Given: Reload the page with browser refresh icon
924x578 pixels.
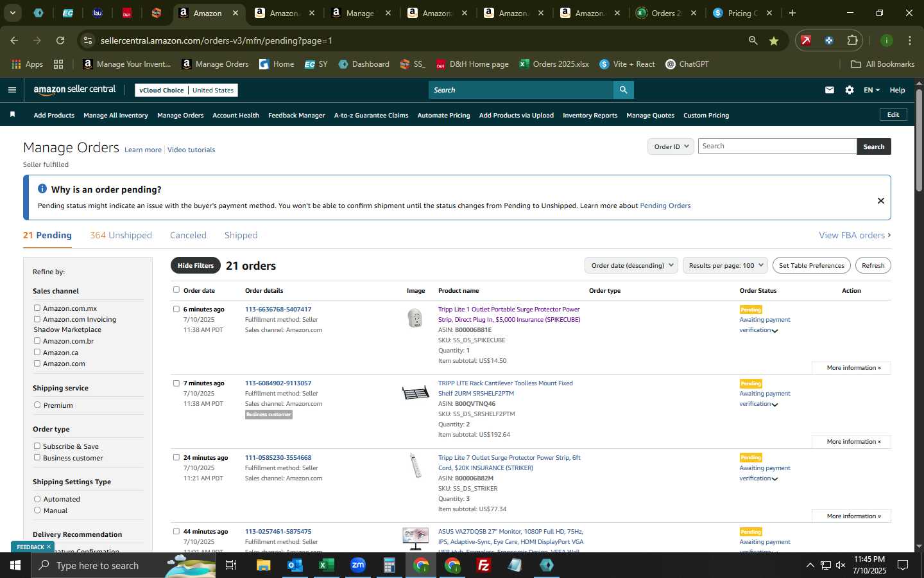Looking at the screenshot, I should 60,40.
